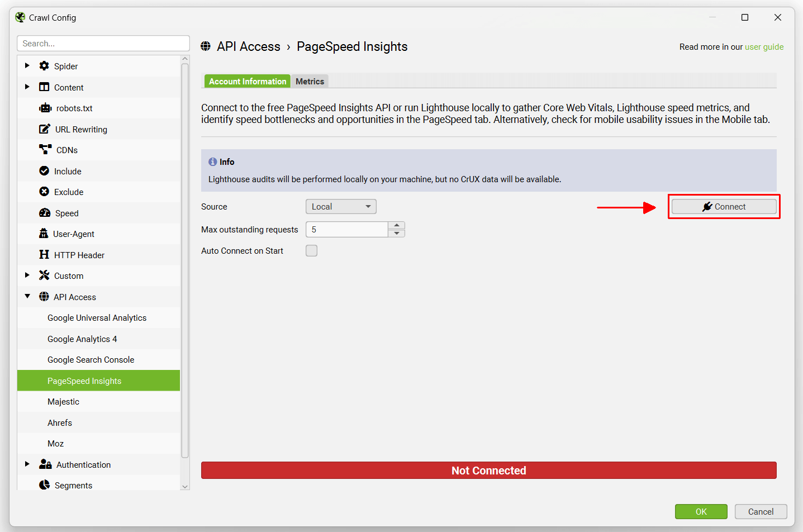The height and width of the screenshot is (532, 803).
Task: Collapse the API Access tree node
Action: (x=27, y=297)
